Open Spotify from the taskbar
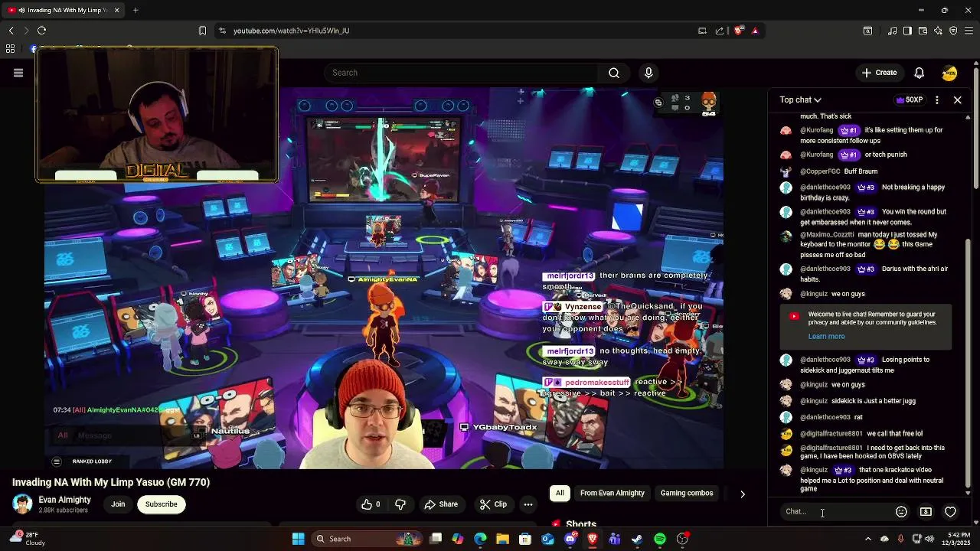Image resolution: width=980 pixels, height=551 pixels. pos(660,539)
